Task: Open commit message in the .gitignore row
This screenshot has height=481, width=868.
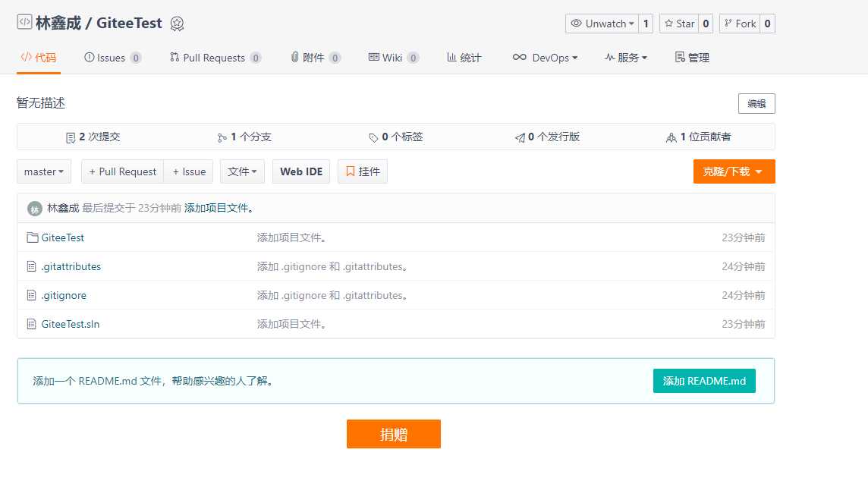Action: (x=332, y=295)
